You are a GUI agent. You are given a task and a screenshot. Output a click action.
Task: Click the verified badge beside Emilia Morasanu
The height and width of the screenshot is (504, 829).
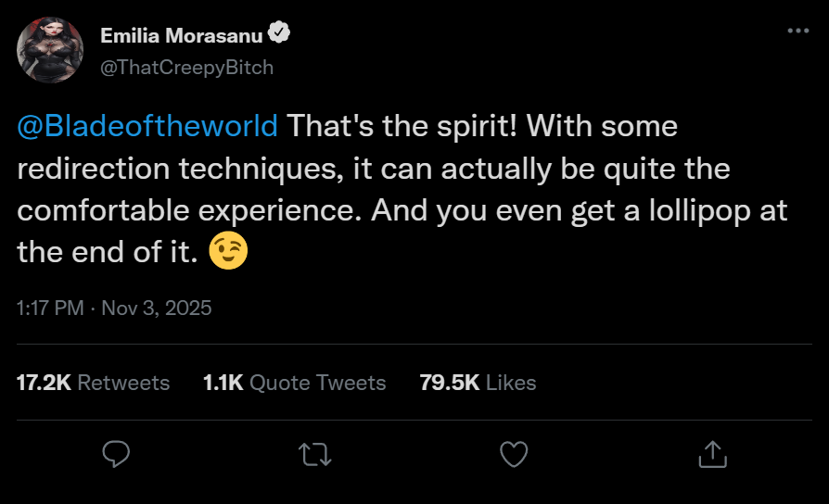[x=279, y=35]
